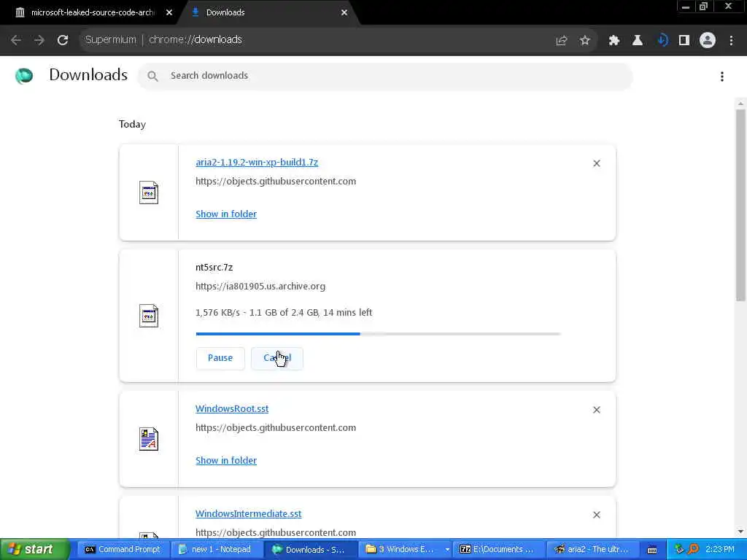Toggle the side panel icon
The image size is (747, 560).
point(684,41)
